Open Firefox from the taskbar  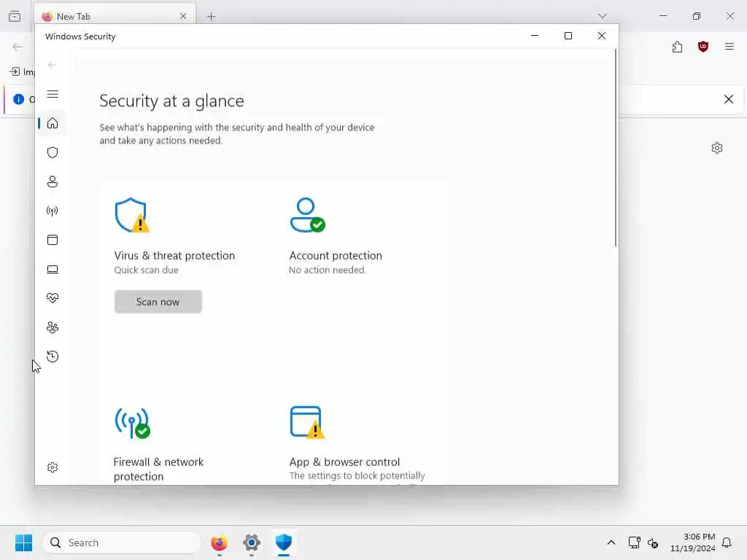click(219, 542)
